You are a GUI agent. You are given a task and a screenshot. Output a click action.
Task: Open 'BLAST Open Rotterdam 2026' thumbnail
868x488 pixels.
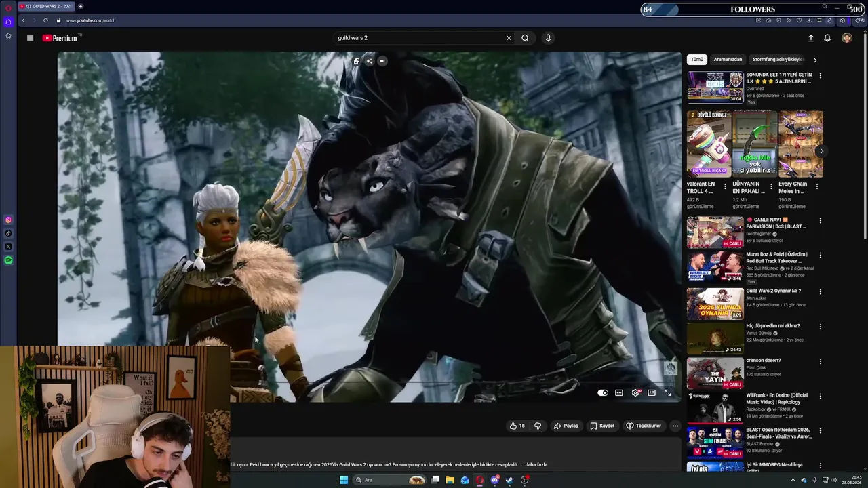click(x=715, y=442)
